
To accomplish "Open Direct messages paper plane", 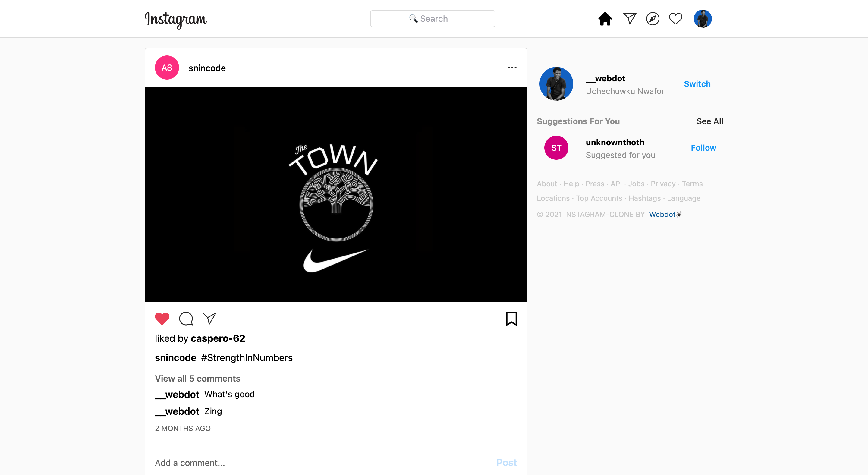I will pos(629,18).
